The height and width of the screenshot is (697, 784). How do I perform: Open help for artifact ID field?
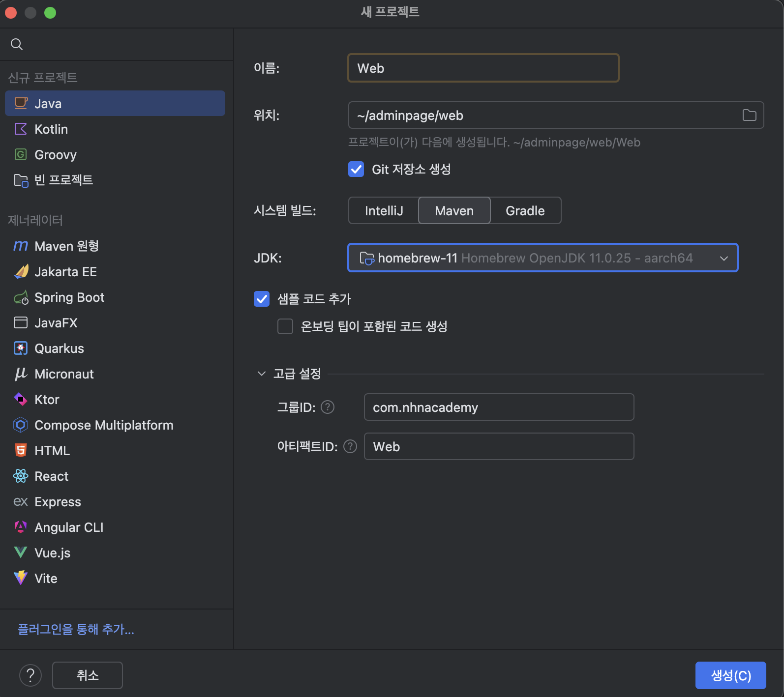click(350, 446)
